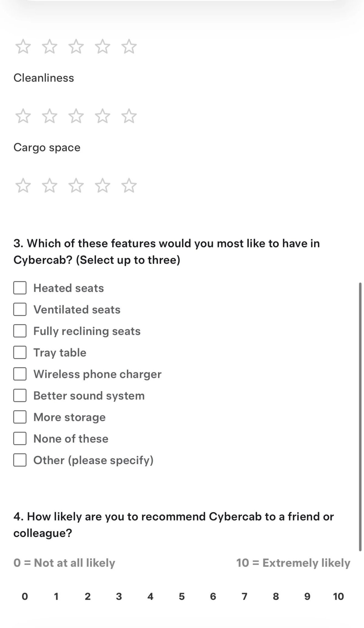Rate Cargo space with four stars
This screenshot has width=364, height=628.
click(x=103, y=185)
